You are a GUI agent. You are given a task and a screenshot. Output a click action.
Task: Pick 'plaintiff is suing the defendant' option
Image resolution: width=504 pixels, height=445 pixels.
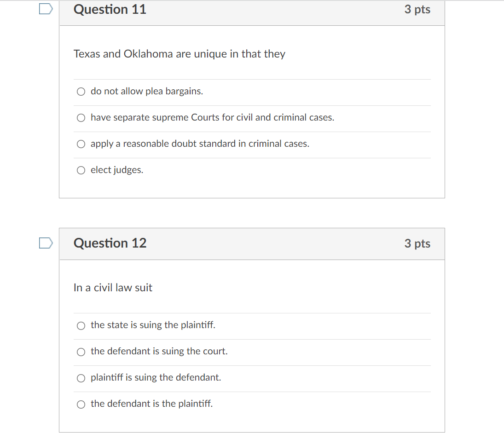tap(81, 378)
